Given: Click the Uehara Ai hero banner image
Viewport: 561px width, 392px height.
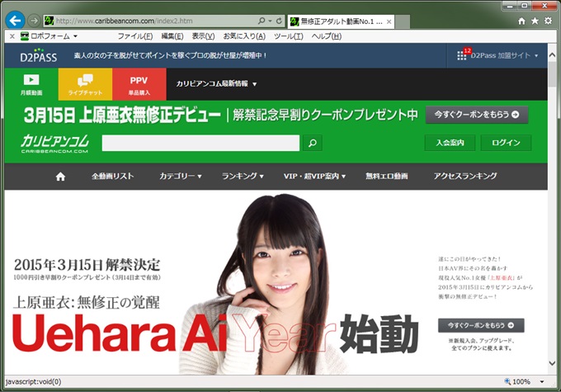Looking at the screenshot, I should click(x=276, y=282).
